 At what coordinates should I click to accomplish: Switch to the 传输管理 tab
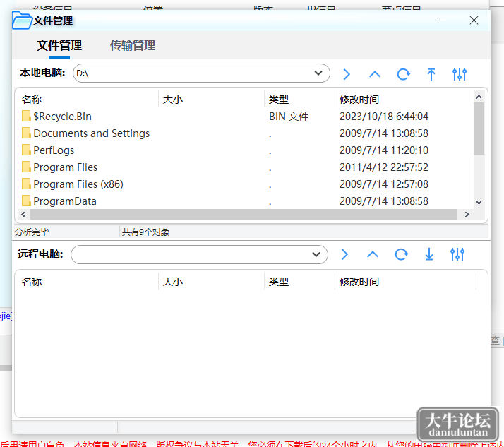[133, 45]
